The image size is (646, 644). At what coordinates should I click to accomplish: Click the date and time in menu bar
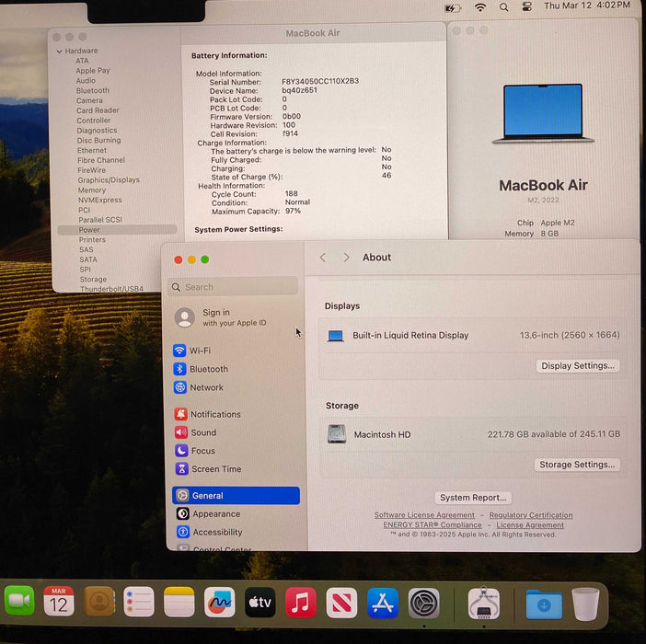pyautogui.click(x=587, y=6)
